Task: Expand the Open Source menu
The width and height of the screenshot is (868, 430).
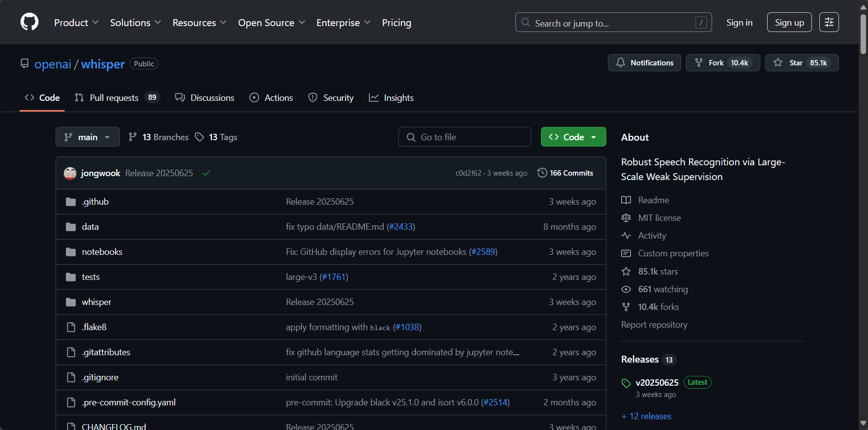Action: click(271, 23)
